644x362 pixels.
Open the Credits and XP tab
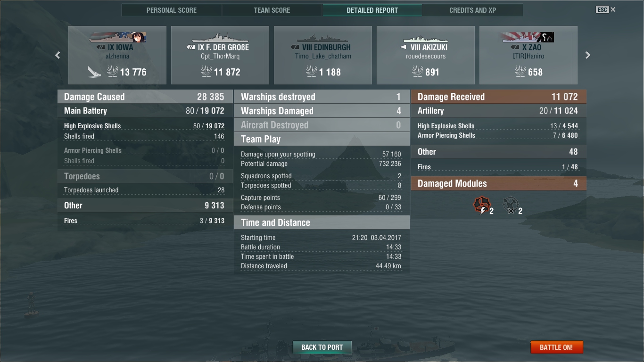tap(473, 10)
